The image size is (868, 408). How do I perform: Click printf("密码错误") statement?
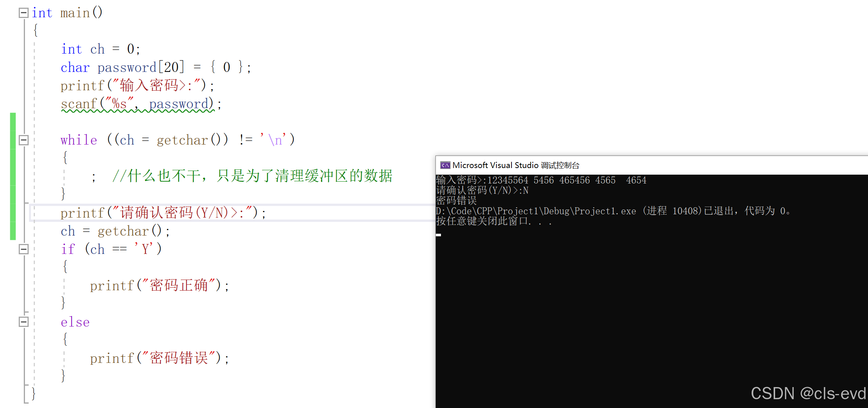click(x=160, y=358)
